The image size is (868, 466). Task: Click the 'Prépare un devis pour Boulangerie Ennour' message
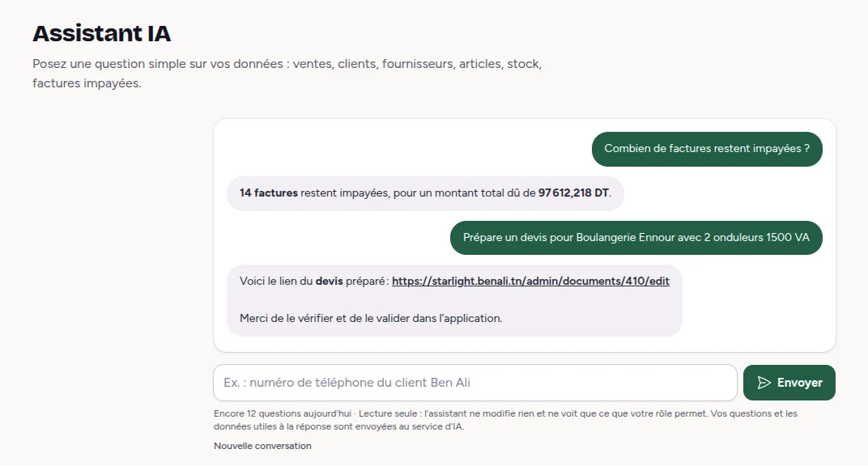click(636, 238)
